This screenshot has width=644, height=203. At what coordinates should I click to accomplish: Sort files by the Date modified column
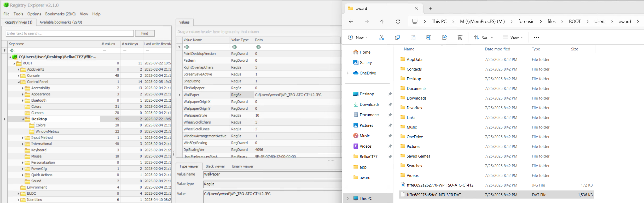[x=497, y=49]
